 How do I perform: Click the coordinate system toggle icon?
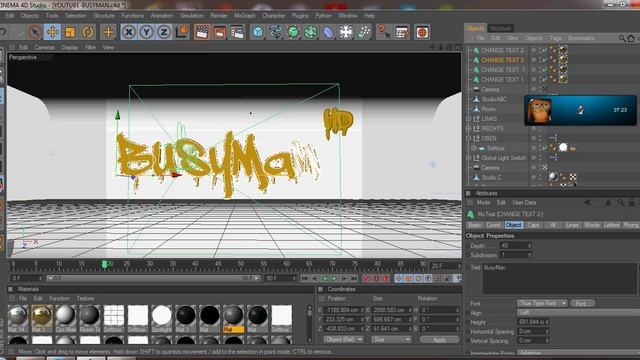182,32
